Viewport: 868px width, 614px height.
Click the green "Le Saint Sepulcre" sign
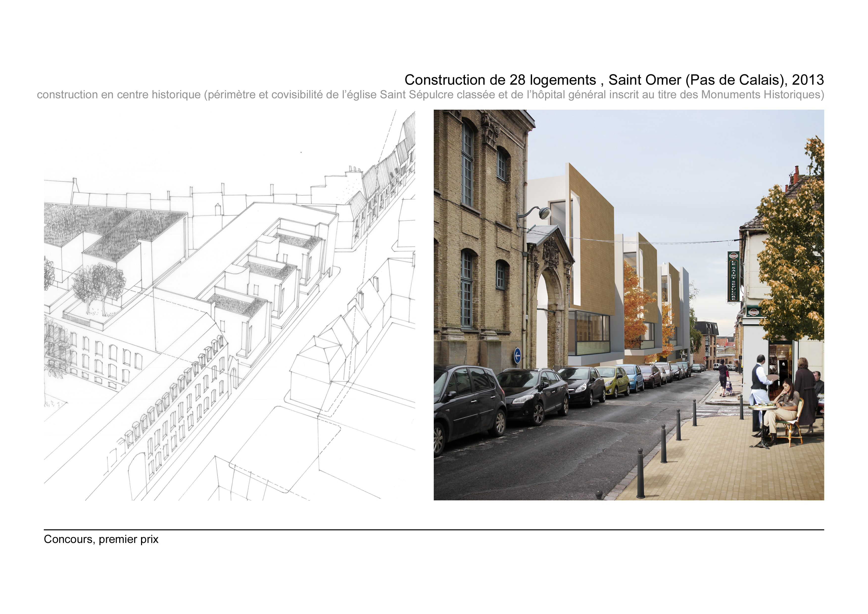[733, 277]
